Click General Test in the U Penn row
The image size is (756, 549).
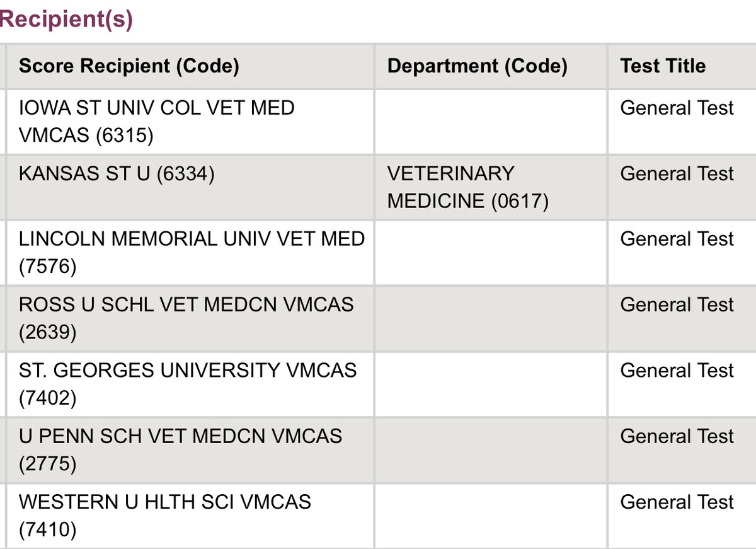coord(677,436)
